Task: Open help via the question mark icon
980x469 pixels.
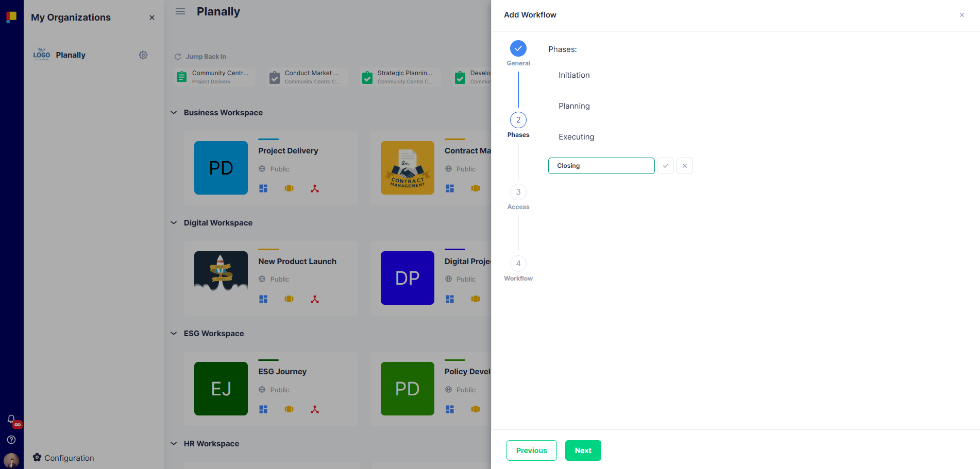Action: (x=11, y=440)
